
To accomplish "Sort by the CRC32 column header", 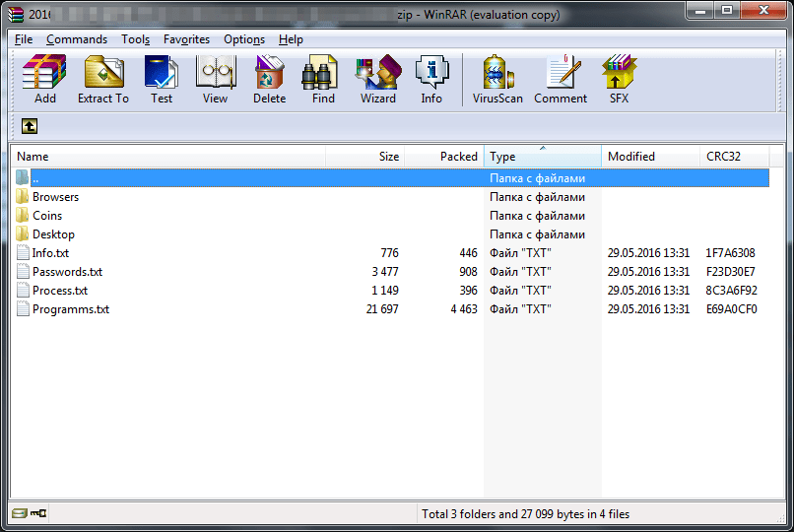I will click(734, 157).
